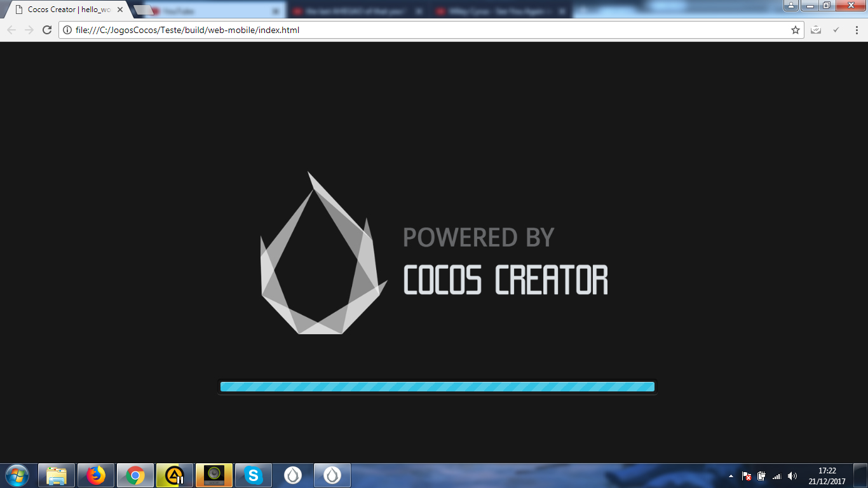Open Skype from the taskbar

pyautogui.click(x=254, y=475)
